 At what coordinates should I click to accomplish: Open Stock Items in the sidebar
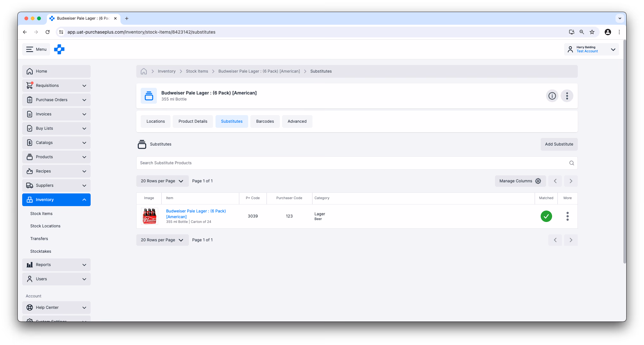pos(42,214)
